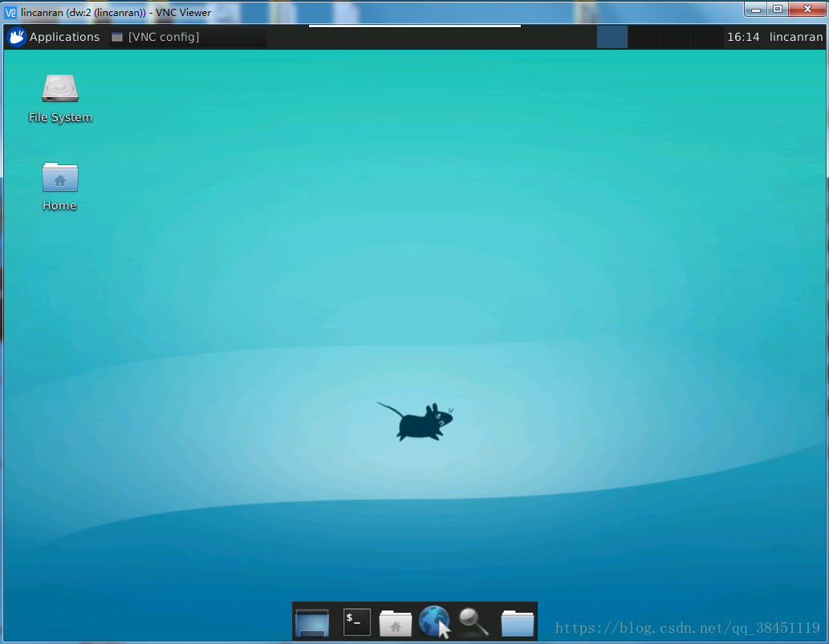
Task: Switch to the second workspace in pager
Action: [x=644, y=37]
